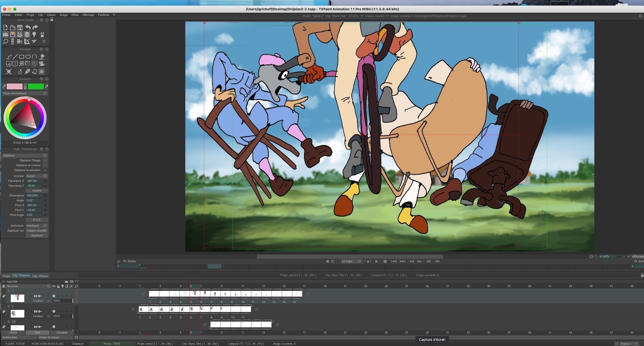Click the light bulb light table icon
The height and width of the screenshot is (346, 644).
(34, 34)
